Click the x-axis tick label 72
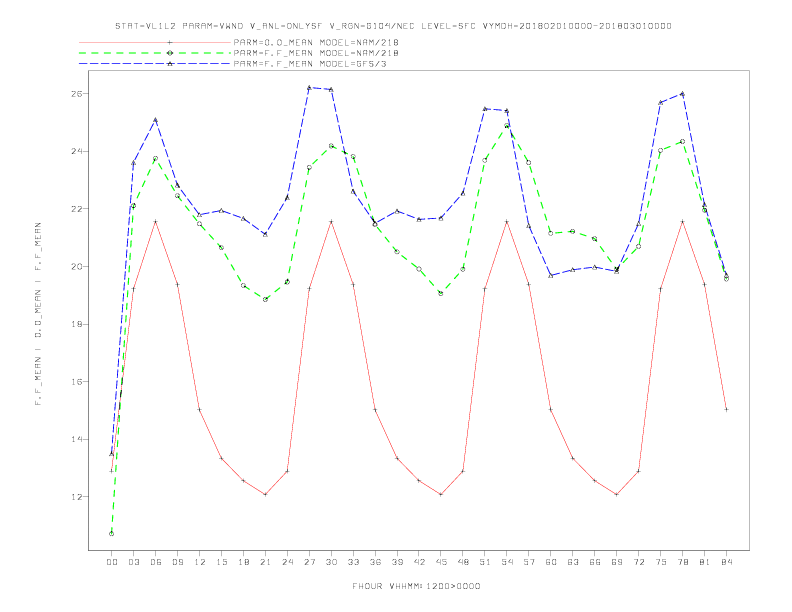The image size is (792, 612). coord(638,562)
